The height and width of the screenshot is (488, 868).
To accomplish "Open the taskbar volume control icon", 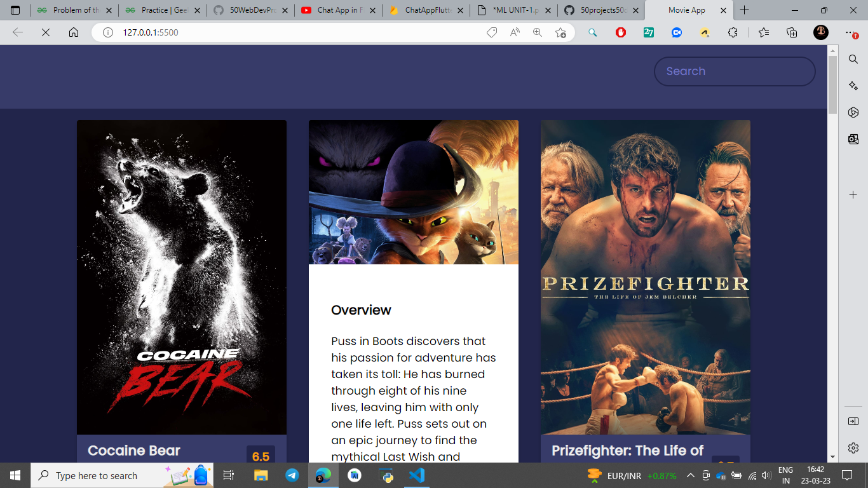I will (x=766, y=475).
